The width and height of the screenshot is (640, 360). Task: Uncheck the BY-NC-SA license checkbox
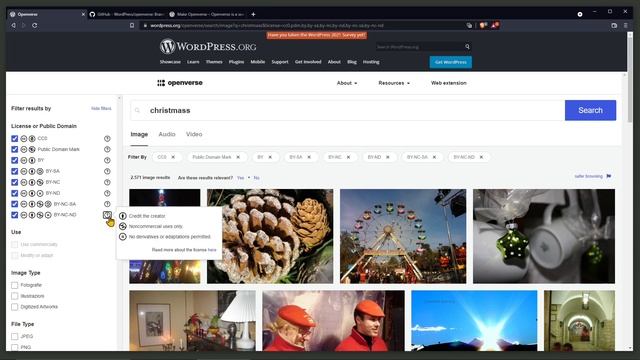click(x=15, y=204)
